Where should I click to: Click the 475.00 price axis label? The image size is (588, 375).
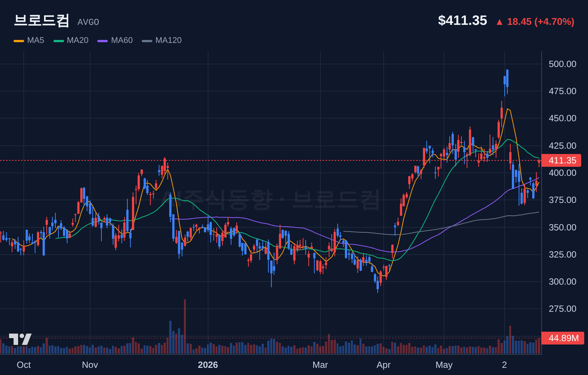pos(562,91)
